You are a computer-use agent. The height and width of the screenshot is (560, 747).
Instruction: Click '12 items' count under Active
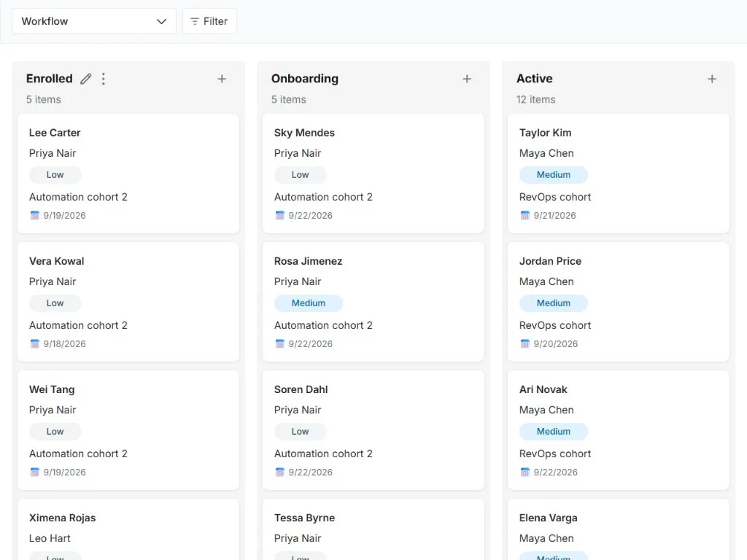pos(536,99)
